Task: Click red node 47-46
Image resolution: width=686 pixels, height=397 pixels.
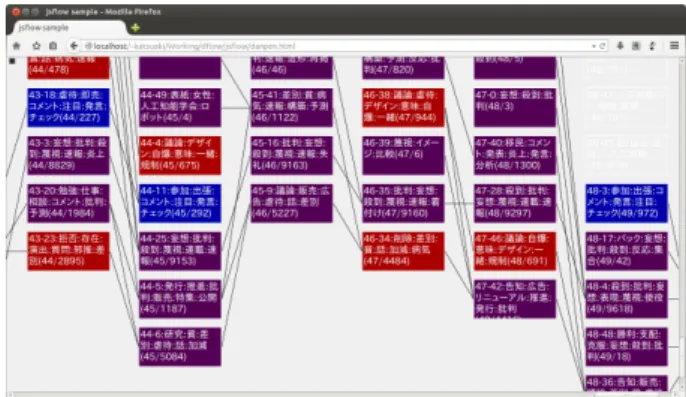Action: [x=515, y=251]
